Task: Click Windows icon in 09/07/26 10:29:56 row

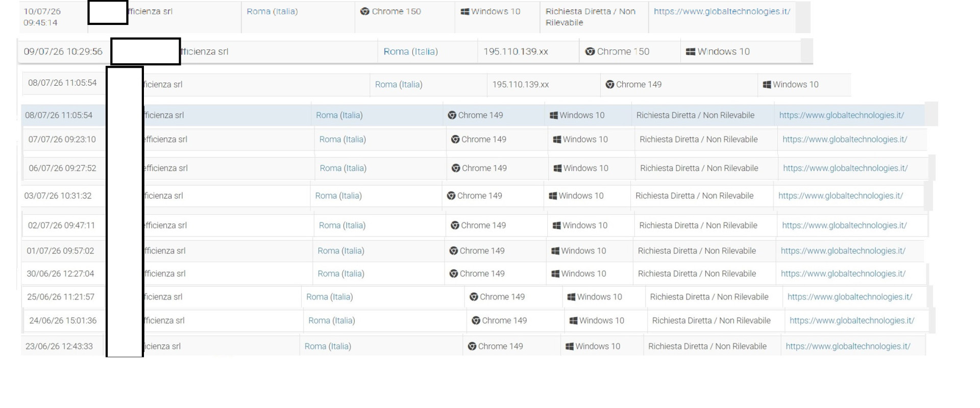Action: click(691, 52)
